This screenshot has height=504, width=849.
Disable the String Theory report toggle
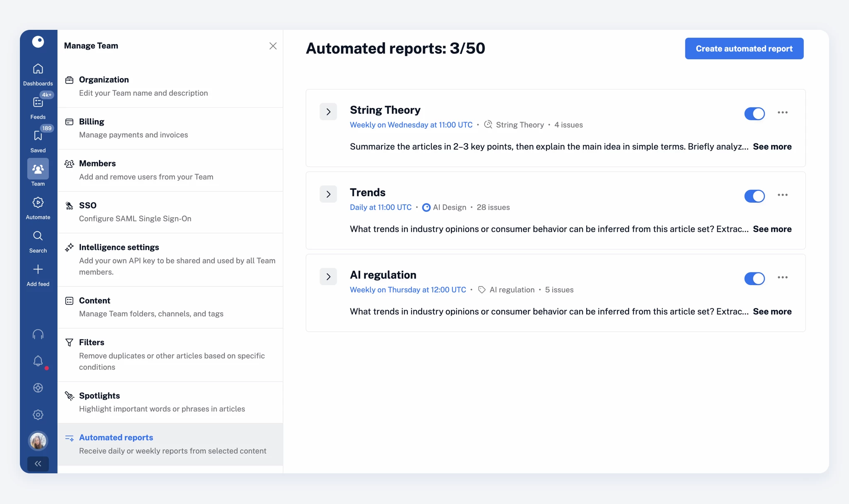click(754, 114)
